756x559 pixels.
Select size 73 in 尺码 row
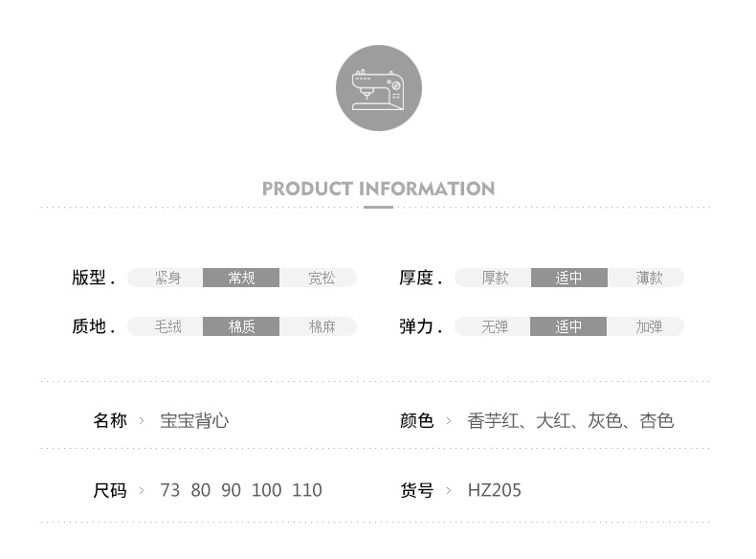click(x=170, y=490)
